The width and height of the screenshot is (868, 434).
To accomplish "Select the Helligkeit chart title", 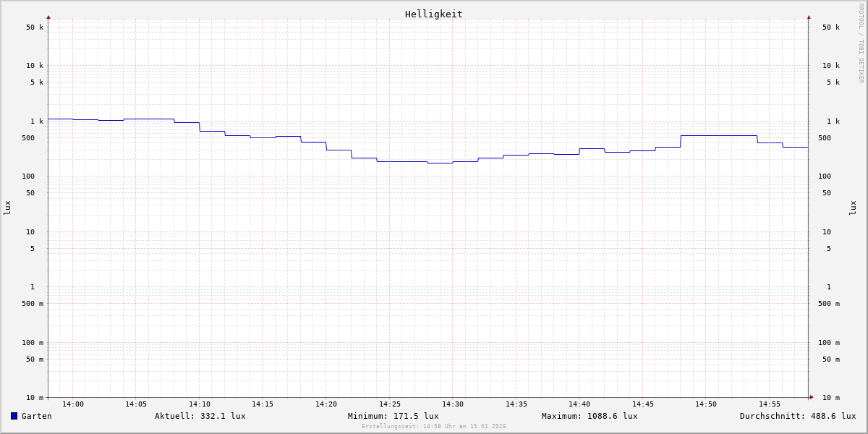I will coord(433,14).
